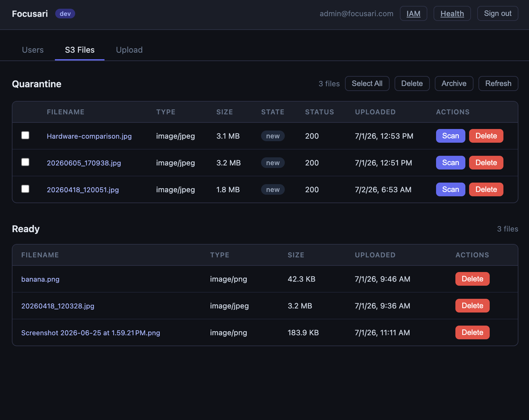The image size is (529, 420).
Task: Open 20260418_120328.jpg file link
Action: pyautogui.click(x=58, y=306)
